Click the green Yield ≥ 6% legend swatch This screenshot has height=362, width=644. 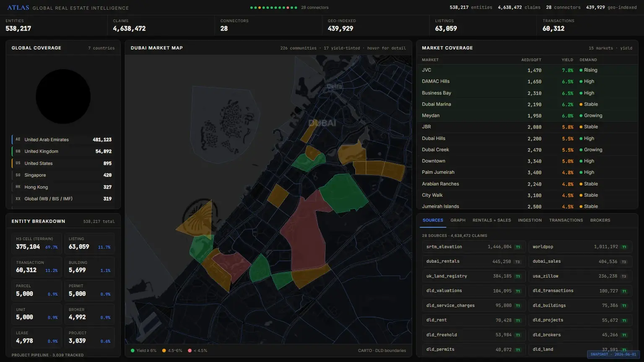[x=133, y=351]
